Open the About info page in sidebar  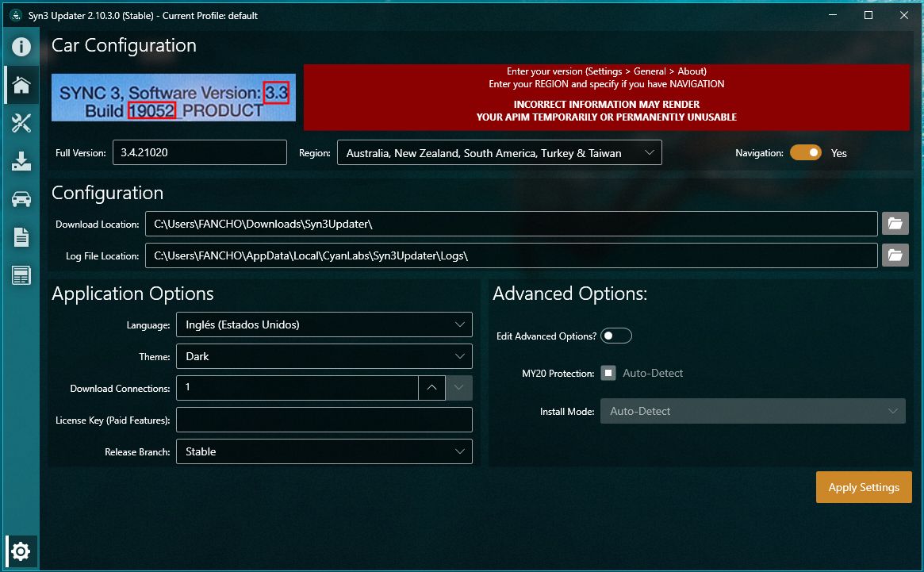(21, 47)
